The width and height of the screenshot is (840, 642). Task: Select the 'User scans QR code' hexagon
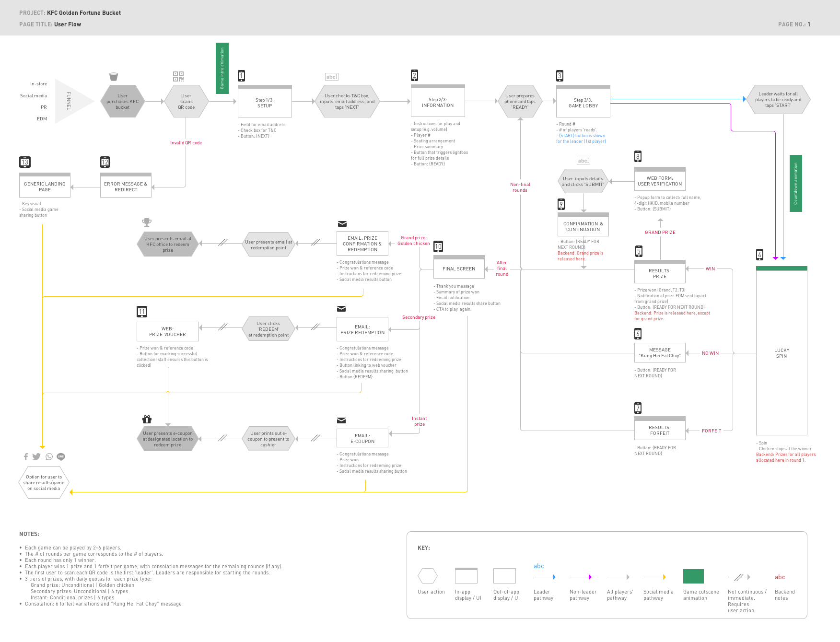[x=187, y=102]
